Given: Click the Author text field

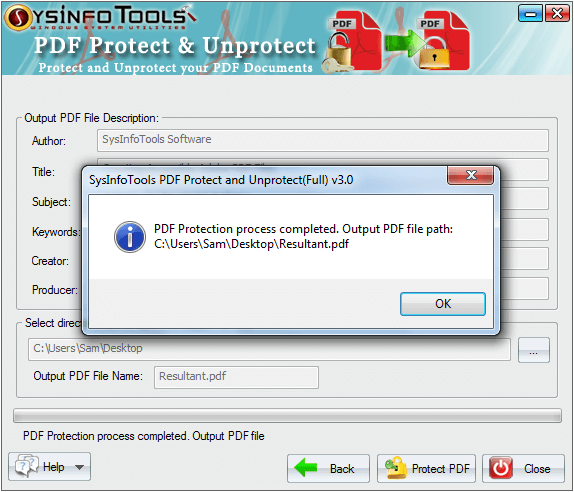Looking at the screenshot, I should point(323,140).
